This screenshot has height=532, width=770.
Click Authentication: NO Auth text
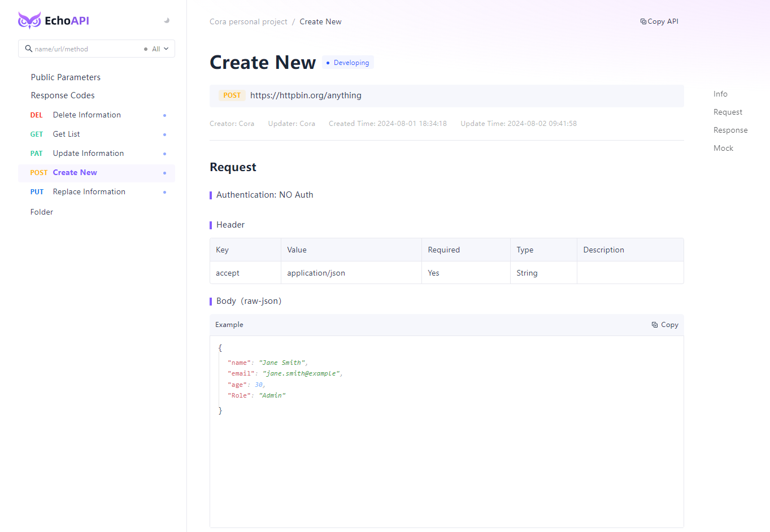pyautogui.click(x=264, y=195)
